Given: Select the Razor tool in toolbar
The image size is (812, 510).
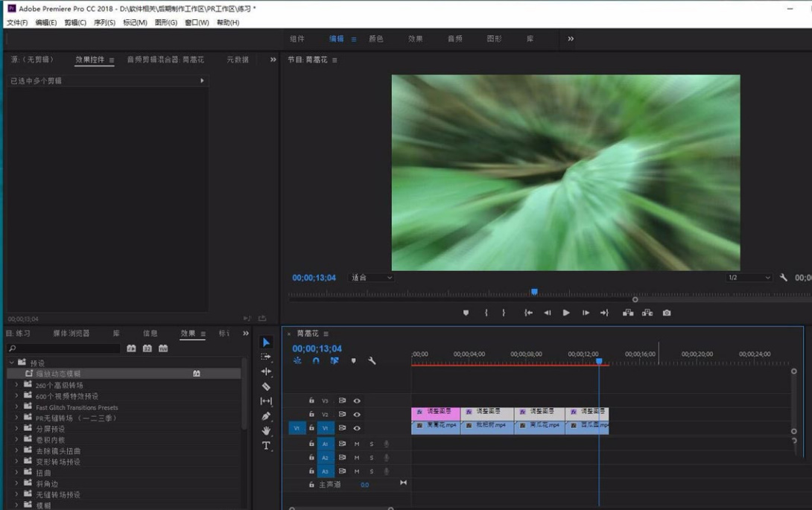Looking at the screenshot, I should pyautogui.click(x=266, y=386).
